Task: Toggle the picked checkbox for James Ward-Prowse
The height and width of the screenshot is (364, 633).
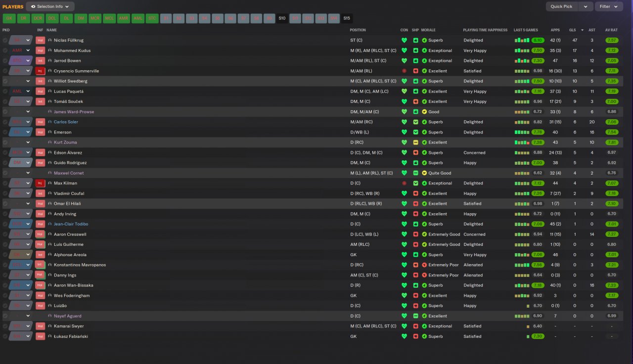Action: 5,112
